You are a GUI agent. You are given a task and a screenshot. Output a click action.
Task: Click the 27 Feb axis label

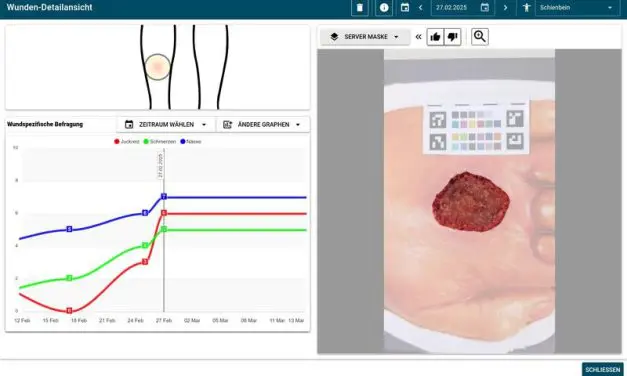pos(164,320)
